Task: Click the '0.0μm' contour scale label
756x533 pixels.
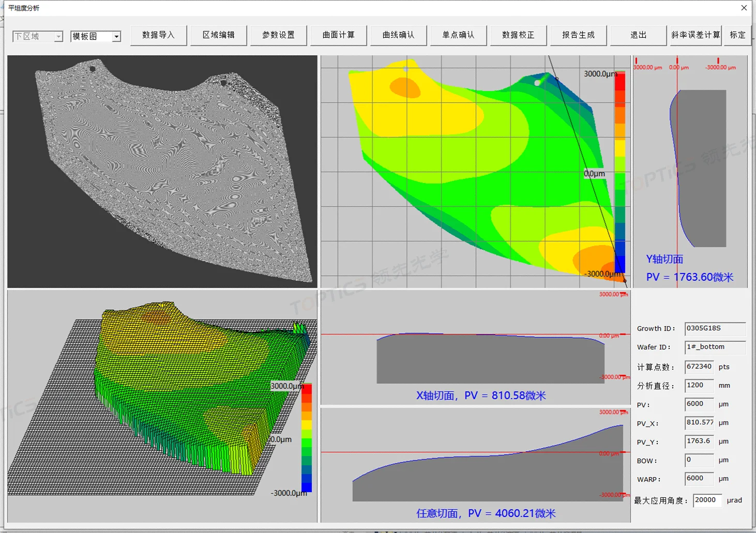Action: click(594, 174)
